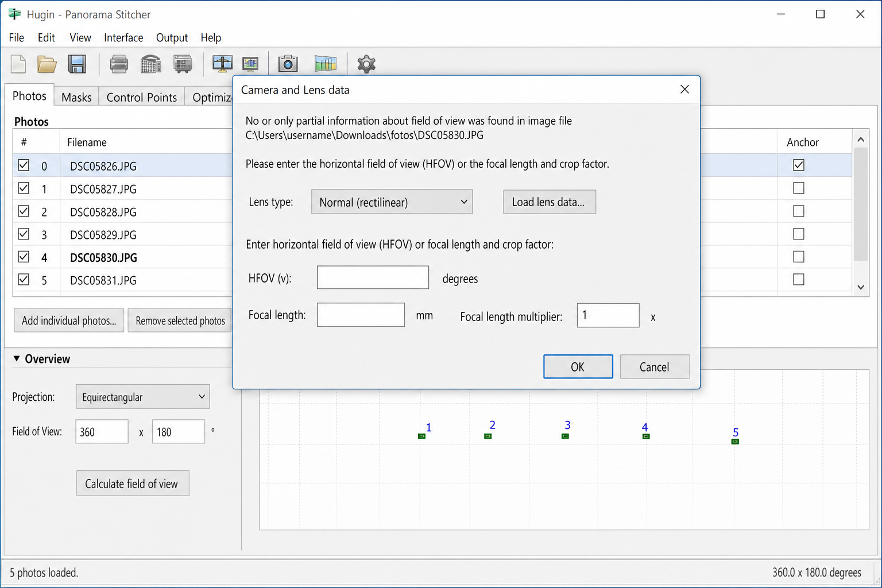
Task: Open the Projection dropdown
Action: point(142,397)
